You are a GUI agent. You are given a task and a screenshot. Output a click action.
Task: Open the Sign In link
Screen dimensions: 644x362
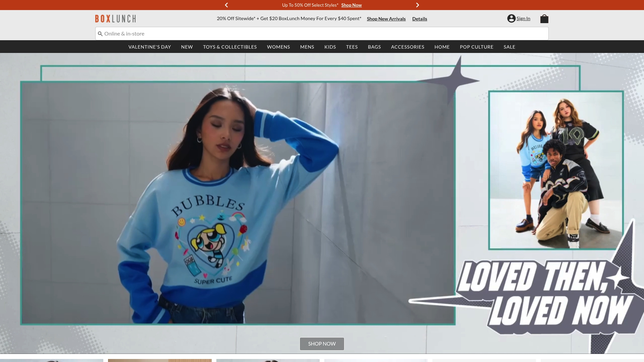pyautogui.click(x=523, y=18)
